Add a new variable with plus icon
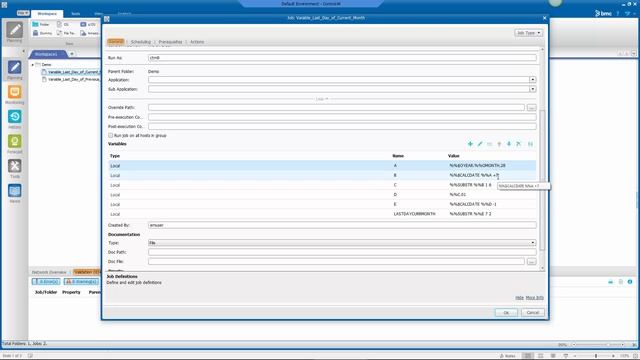Screen dimensions: 640x360 click(470, 144)
